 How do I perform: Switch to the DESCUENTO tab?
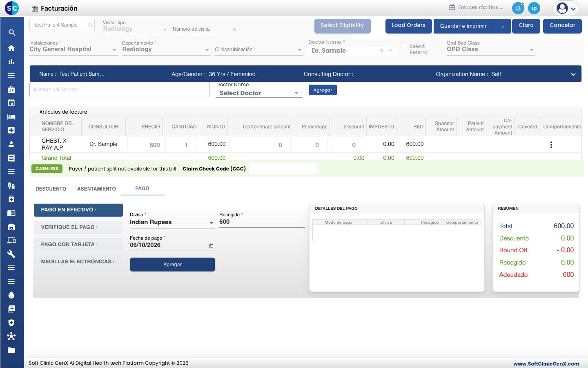coord(51,189)
